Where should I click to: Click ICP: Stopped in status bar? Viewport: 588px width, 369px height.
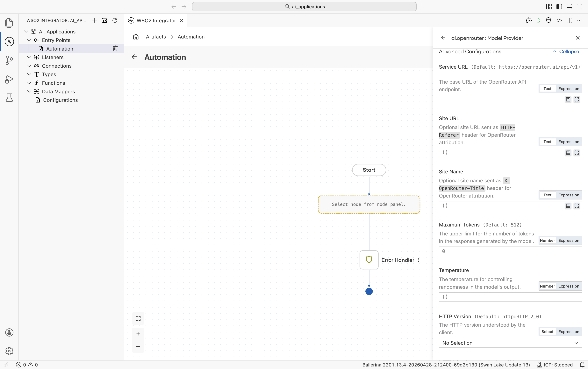click(x=555, y=365)
